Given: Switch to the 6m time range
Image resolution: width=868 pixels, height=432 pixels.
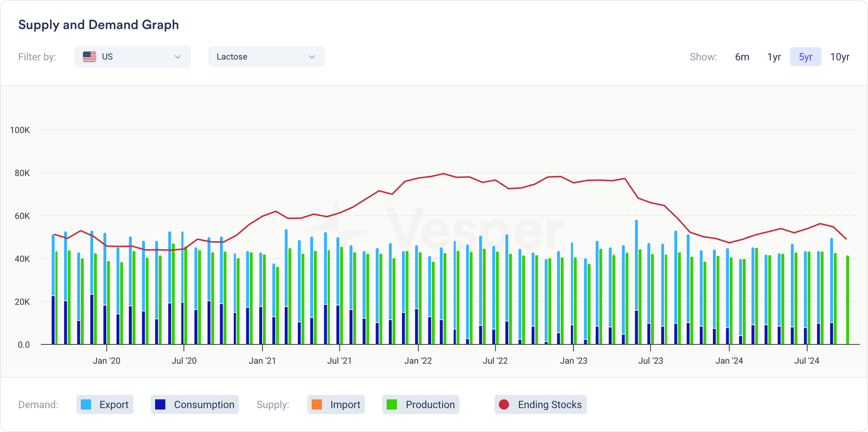Looking at the screenshot, I should [742, 57].
